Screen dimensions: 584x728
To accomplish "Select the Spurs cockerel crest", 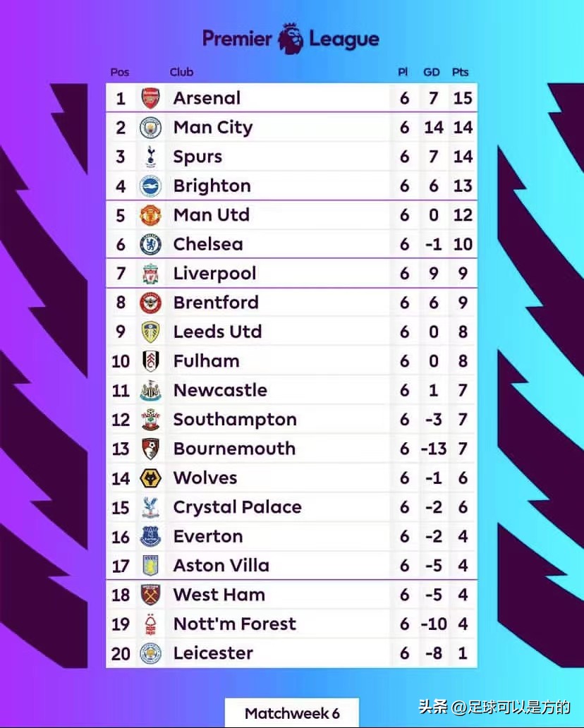I will [150, 157].
